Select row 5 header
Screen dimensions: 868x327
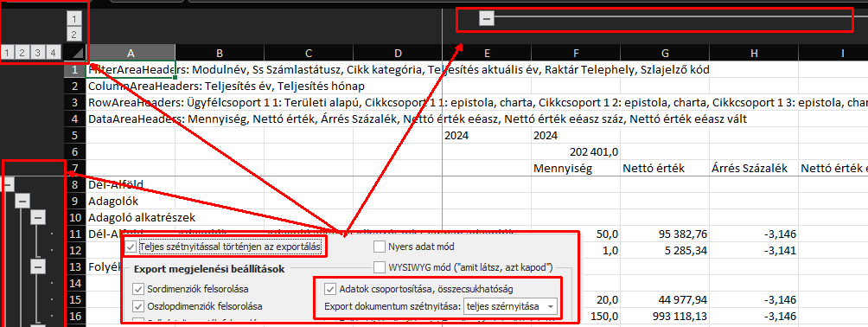(x=74, y=135)
